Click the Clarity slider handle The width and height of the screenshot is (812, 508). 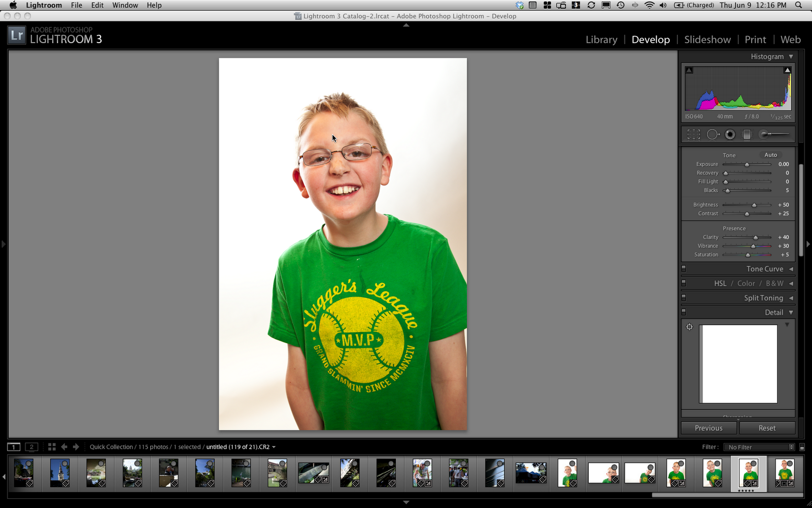pos(756,237)
